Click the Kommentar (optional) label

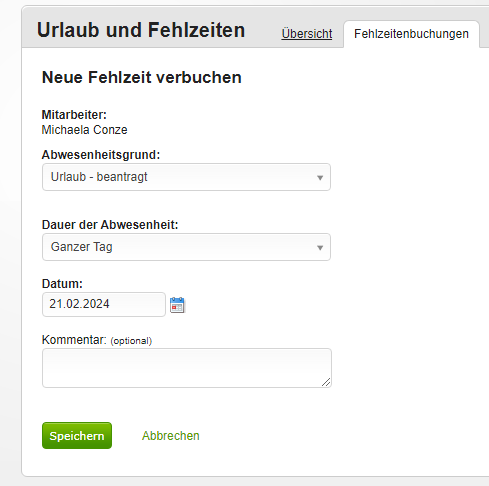tap(97, 340)
